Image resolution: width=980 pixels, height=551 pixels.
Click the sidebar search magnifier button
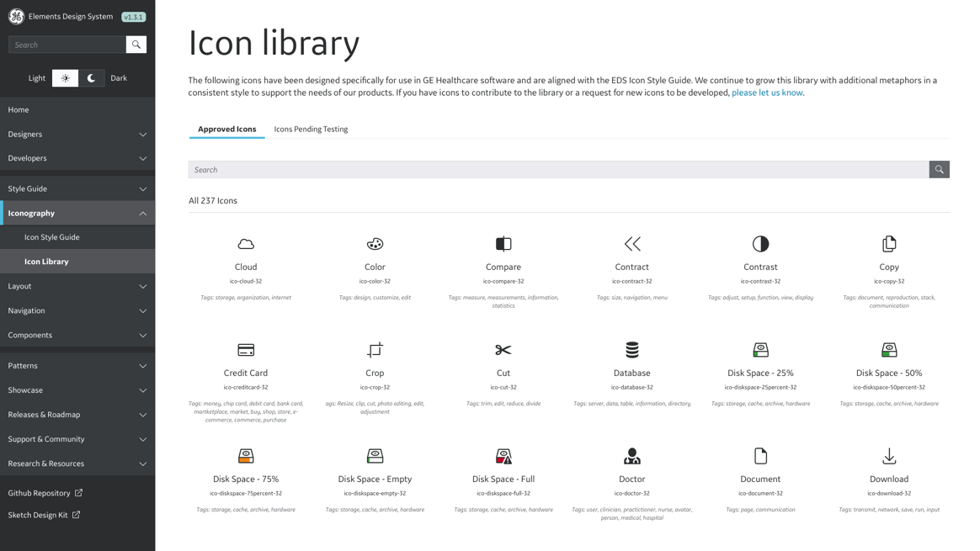[x=136, y=45]
